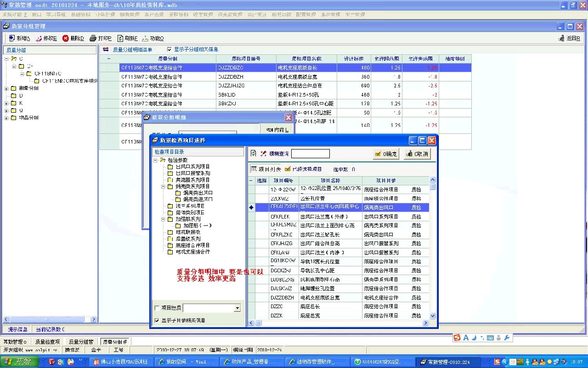588x368 pixels.
Task: Open the 项目性质 dropdown list
Action: pyautogui.click(x=237, y=308)
